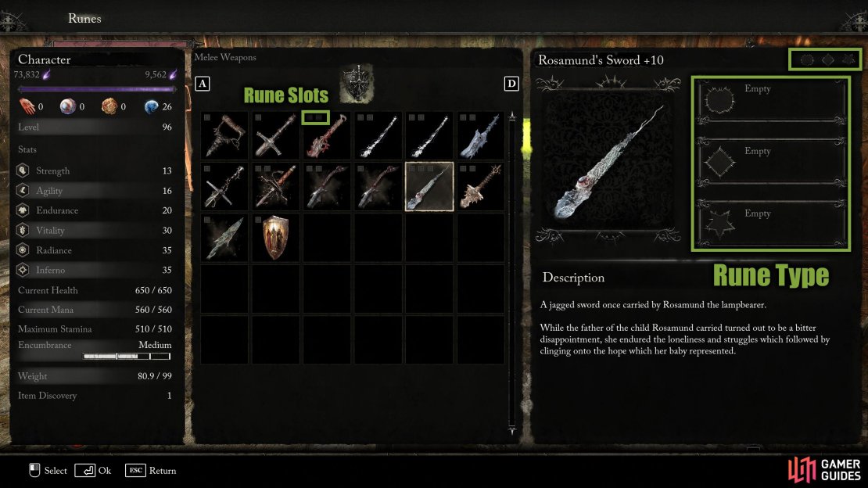Select the red-hilted sword with two rune slots
Screen dimensions: 868x488
tap(327, 136)
